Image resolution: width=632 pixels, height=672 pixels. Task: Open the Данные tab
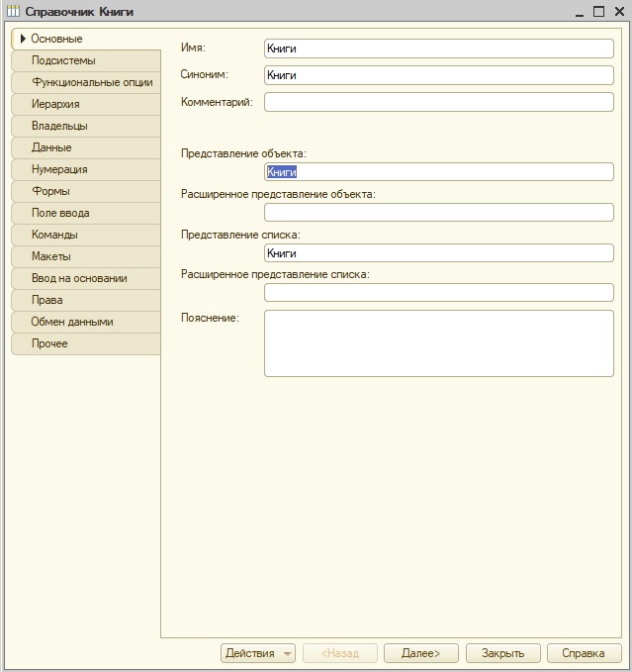tap(86, 147)
